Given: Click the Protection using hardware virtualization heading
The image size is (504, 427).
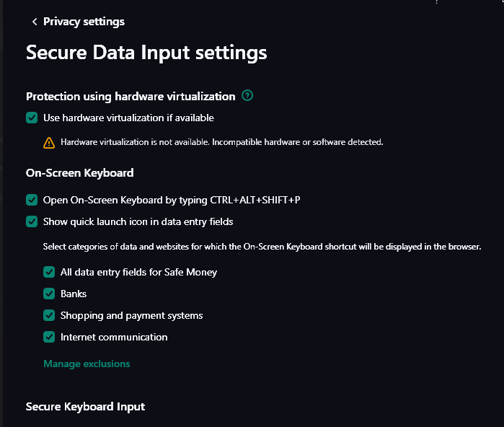Looking at the screenshot, I should point(131,96).
